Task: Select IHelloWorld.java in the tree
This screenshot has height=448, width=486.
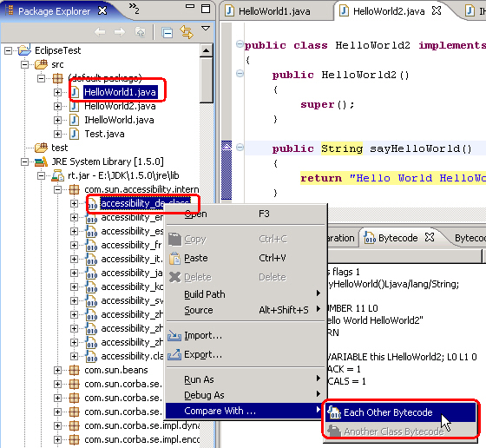Action: (x=119, y=120)
